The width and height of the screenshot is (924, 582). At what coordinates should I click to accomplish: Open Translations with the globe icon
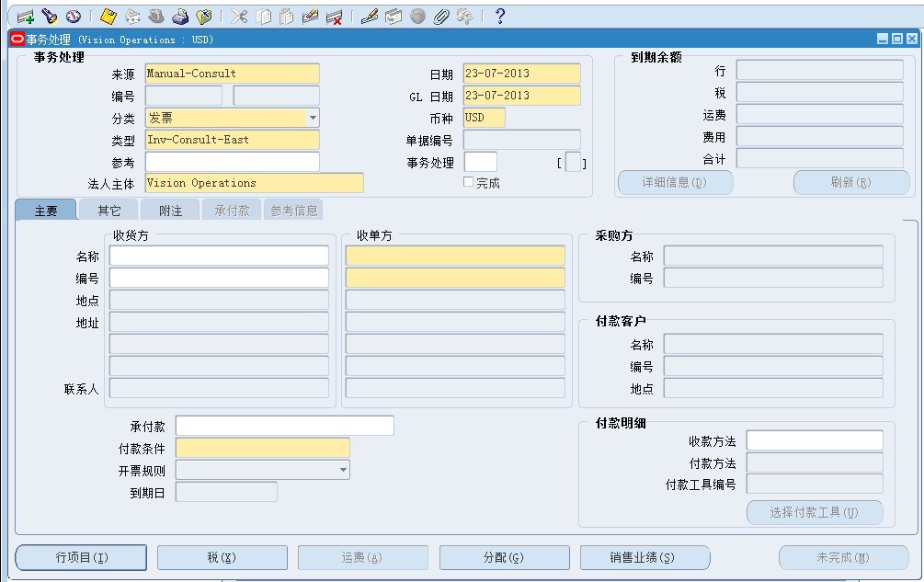[x=417, y=17]
